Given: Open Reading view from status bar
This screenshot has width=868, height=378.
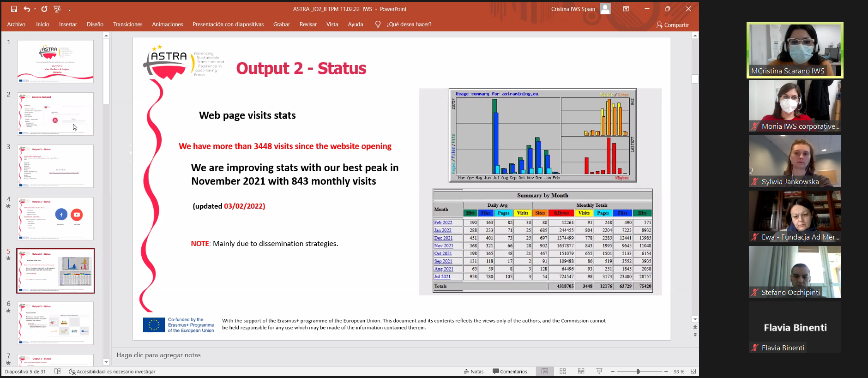Looking at the screenshot, I should (581, 372).
